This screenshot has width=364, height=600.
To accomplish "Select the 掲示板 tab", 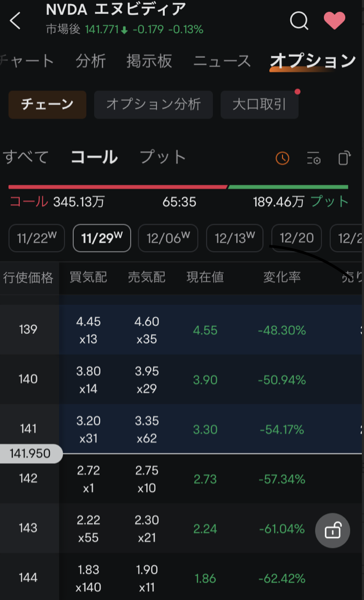I will click(149, 61).
